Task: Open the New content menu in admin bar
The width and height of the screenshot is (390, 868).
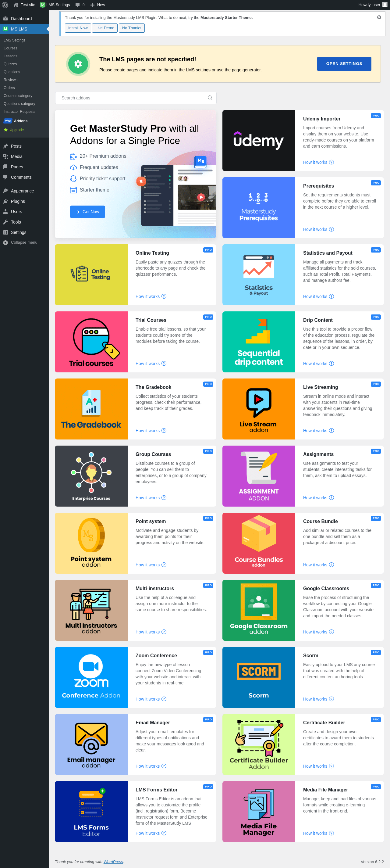Action: [x=97, y=5]
